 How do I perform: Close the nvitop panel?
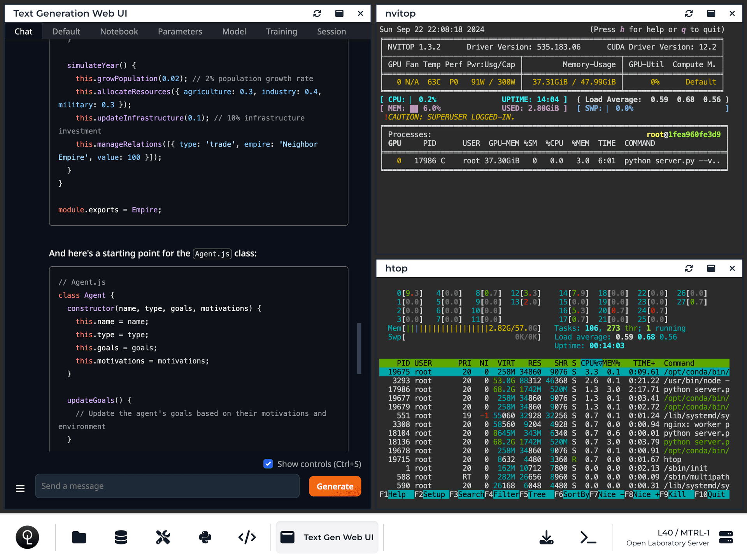pyautogui.click(x=732, y=14)
